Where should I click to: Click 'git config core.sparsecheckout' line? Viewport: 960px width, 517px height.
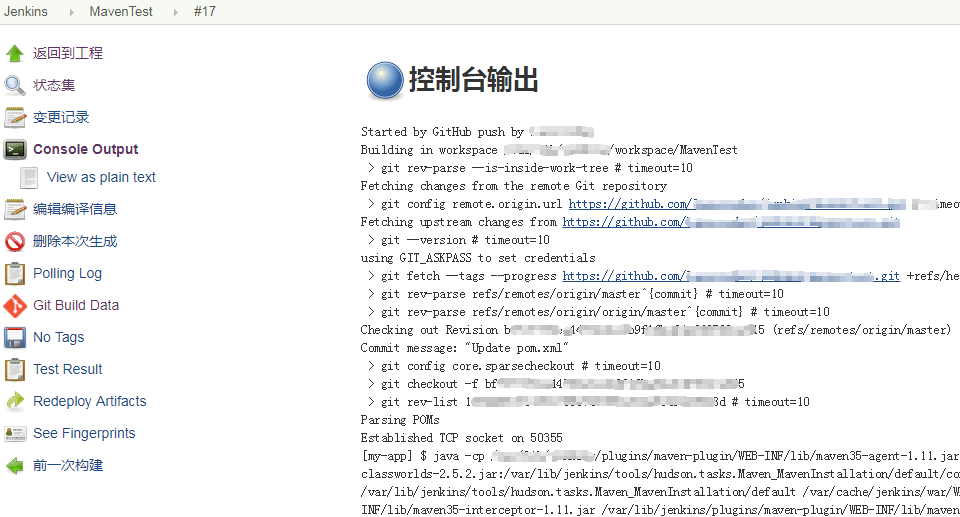514,366
